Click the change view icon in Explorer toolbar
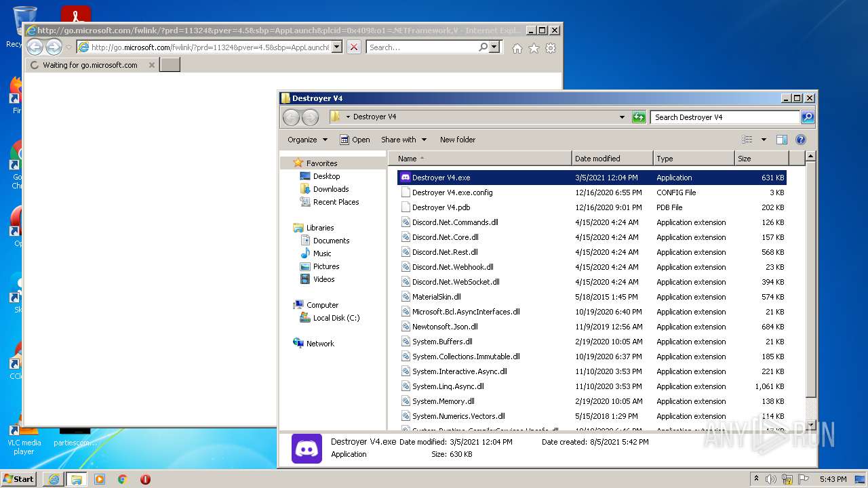Viewport: 868px width, 488px height. tap(747, 140)
